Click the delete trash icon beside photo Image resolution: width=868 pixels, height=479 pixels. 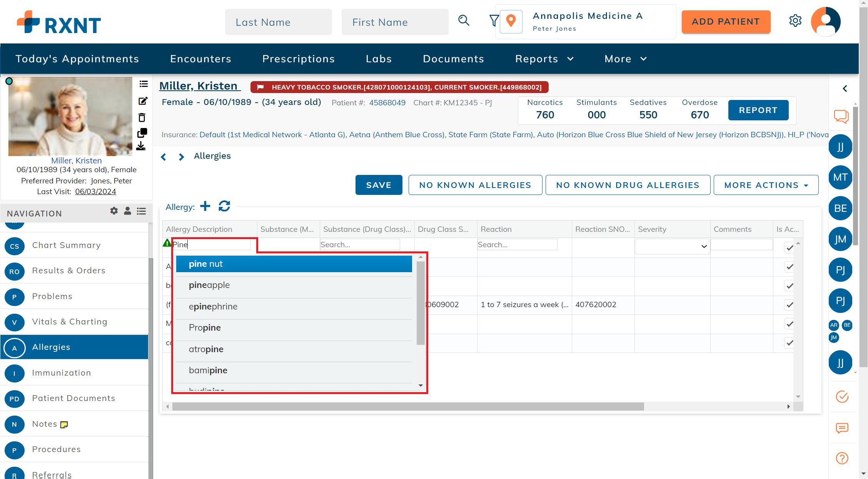[x=142, y=117]
